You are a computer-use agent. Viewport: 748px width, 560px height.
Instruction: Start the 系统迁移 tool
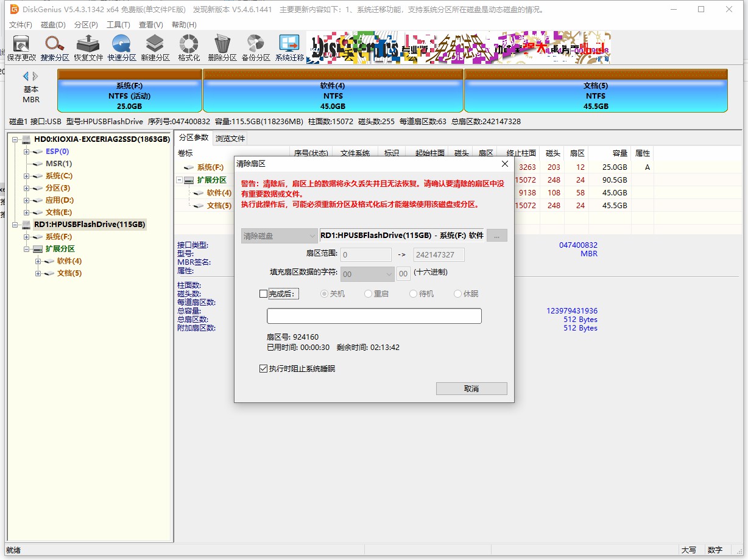tap(289, 48)
